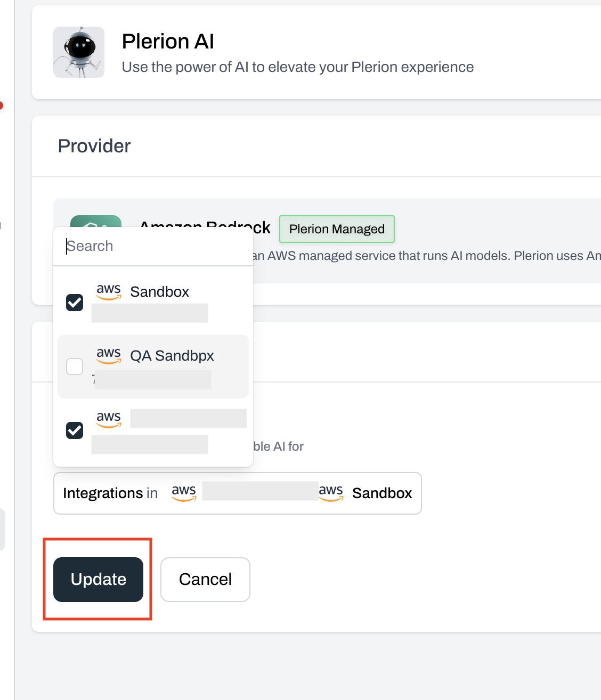Click first AWS logo after "Integrations in"
Viewport: 601px width, 700px height.
[x=184, y=492]
